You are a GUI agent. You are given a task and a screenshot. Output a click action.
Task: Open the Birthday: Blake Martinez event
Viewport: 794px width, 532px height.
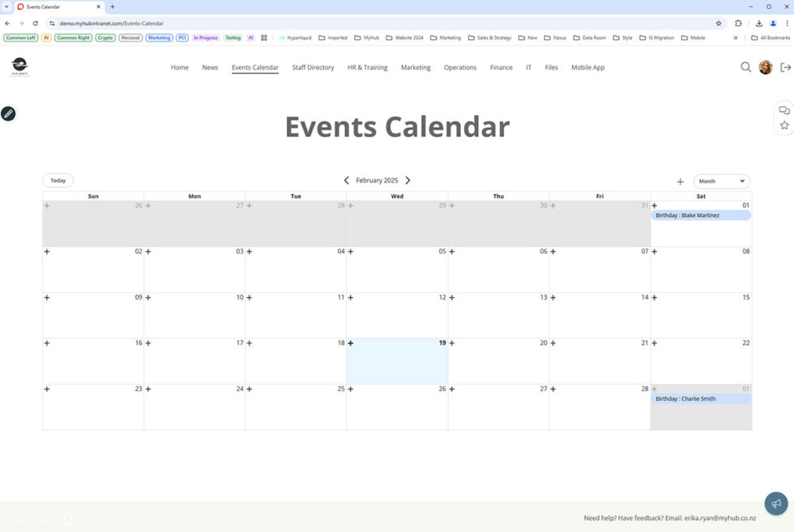[x=700, y=215]
